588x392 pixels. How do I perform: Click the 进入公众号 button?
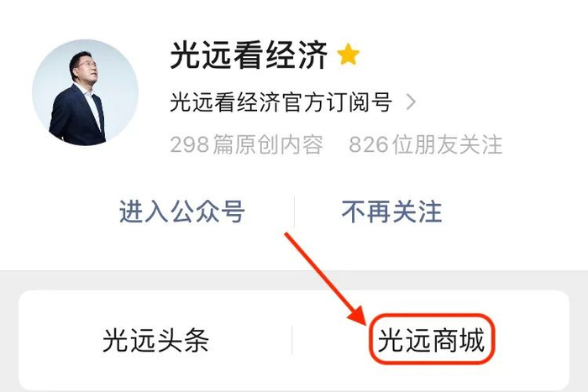coord(182,212)
